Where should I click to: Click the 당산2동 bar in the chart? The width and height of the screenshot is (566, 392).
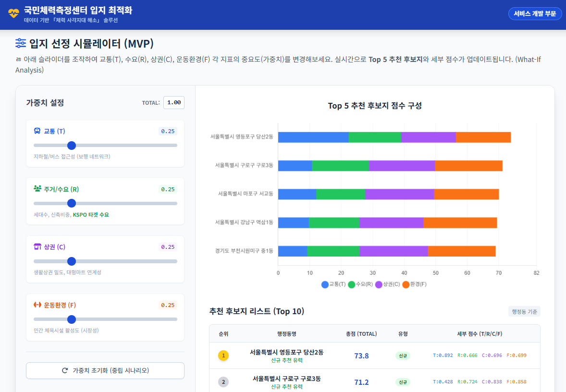394,137
